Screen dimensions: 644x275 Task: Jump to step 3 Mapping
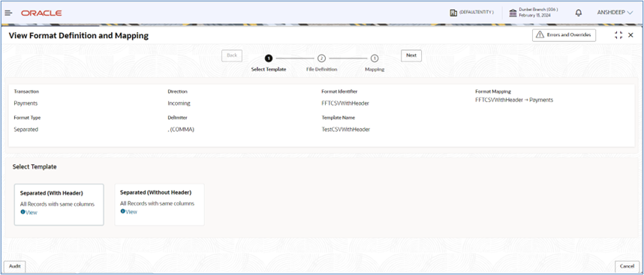click(x=375, y=58)
